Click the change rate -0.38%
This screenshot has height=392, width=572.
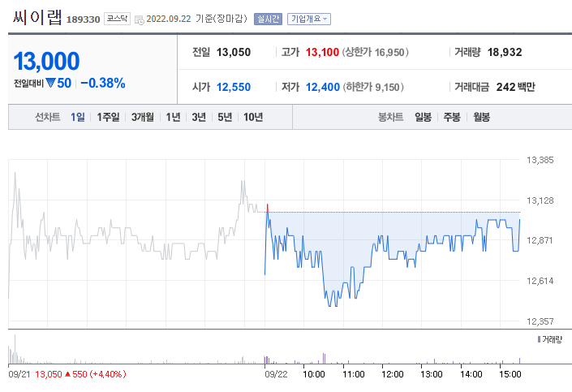103,84
